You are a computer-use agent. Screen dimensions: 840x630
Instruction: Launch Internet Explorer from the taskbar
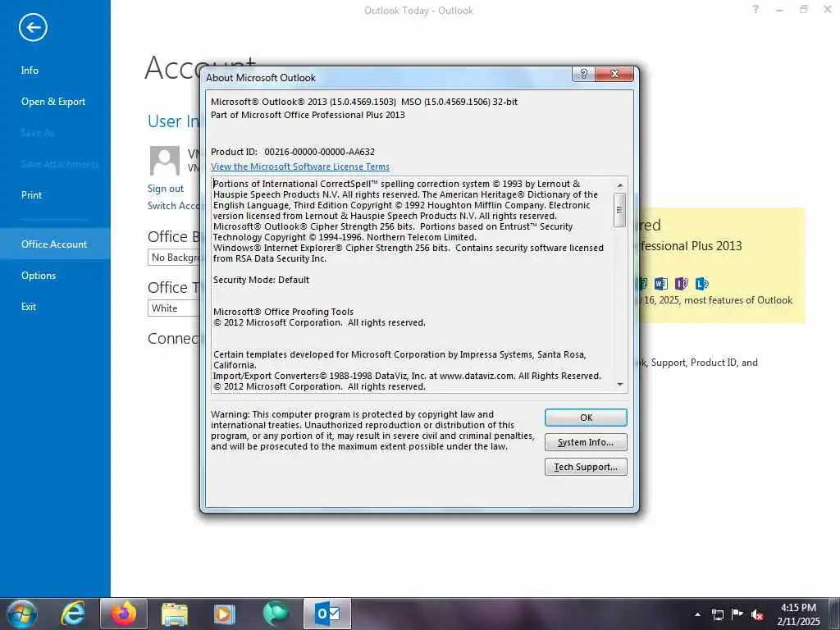pyautogui.click(x=73, y=614)
